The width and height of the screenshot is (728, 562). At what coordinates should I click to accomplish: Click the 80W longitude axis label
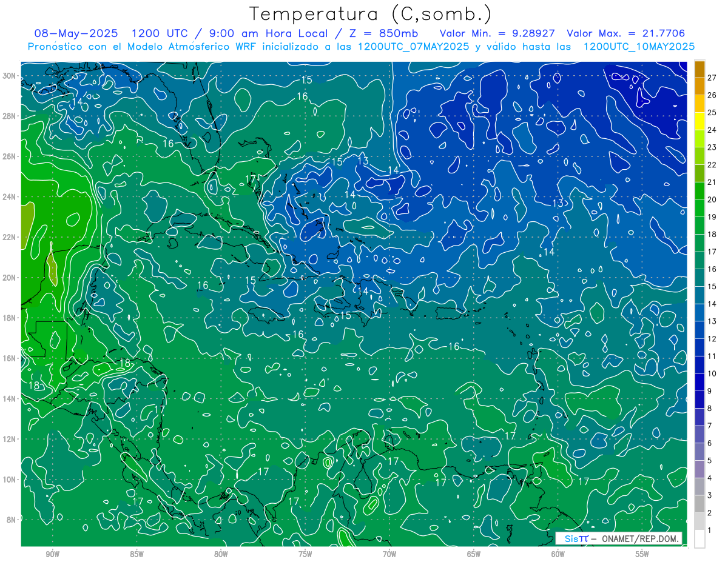(221, 554)
